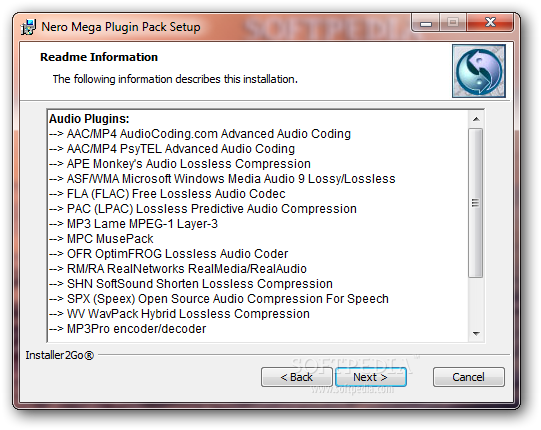Click the yin-yang installer logo

479,71
